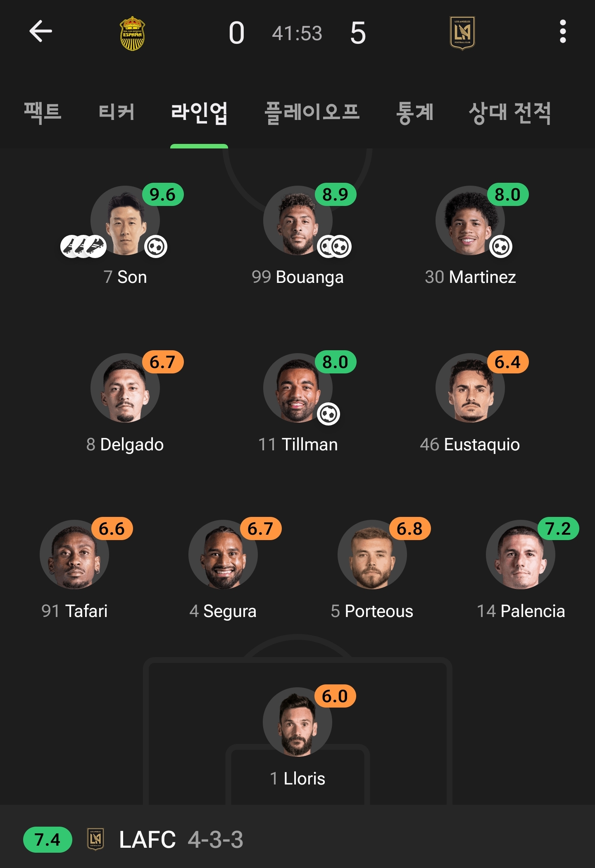Screen dimensions: 595x868
Task: Switch to the 팩트 tab
Action: tap(43, 112)
